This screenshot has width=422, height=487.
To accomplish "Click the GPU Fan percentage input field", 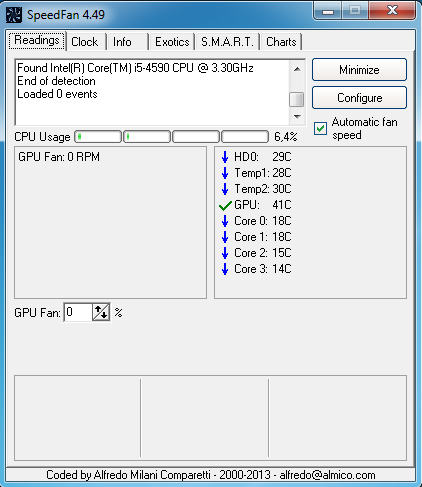I will coord(78,312).
